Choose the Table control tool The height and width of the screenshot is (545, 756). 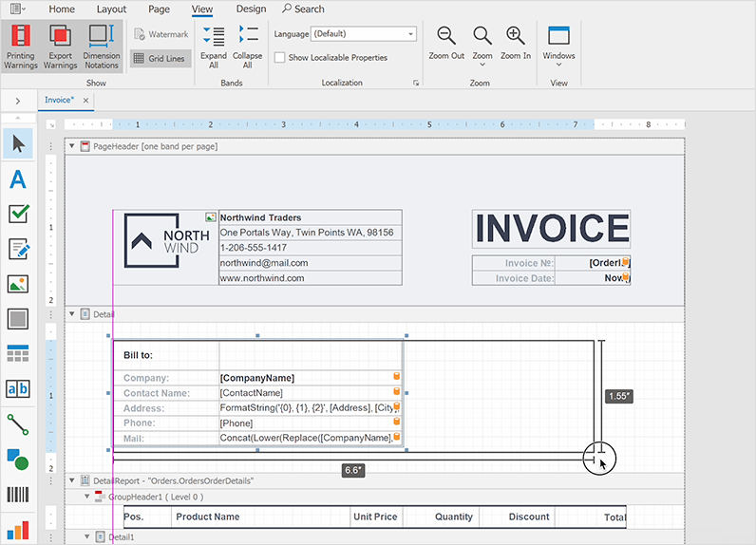pyautogui.click(x=18, y=353)
